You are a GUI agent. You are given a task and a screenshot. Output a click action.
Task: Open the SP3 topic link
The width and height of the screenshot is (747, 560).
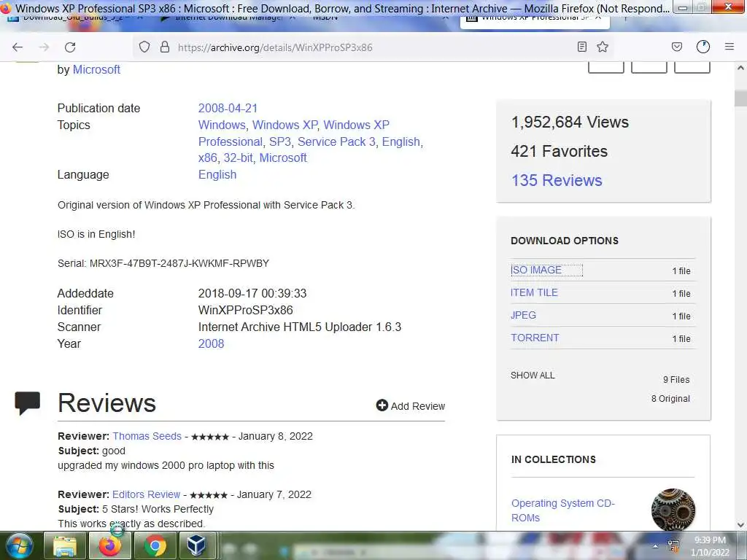click(280, 142)
